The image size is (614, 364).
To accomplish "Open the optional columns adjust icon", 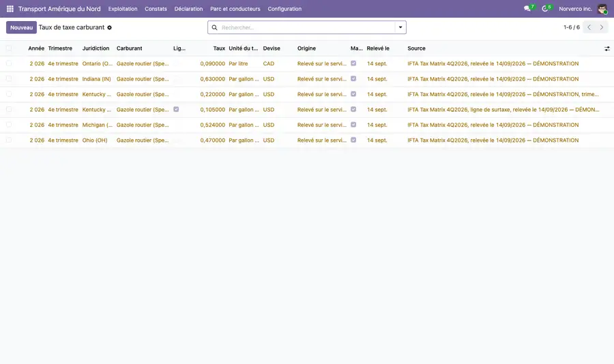I will pyautogui.click(x=607, y=48).
